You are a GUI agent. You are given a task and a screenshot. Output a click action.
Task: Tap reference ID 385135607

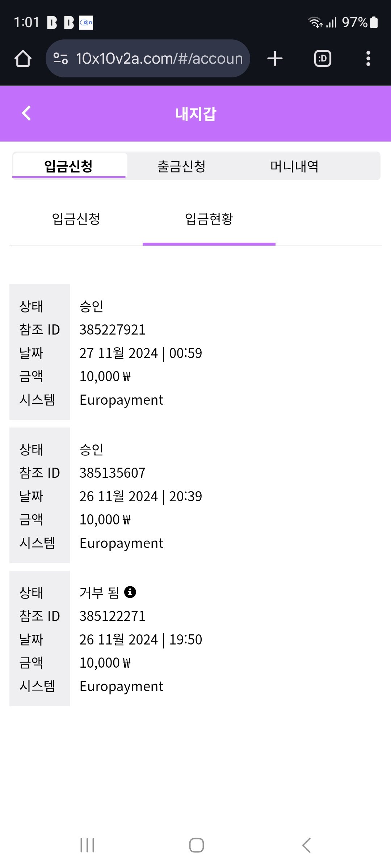tap(112, 473)
